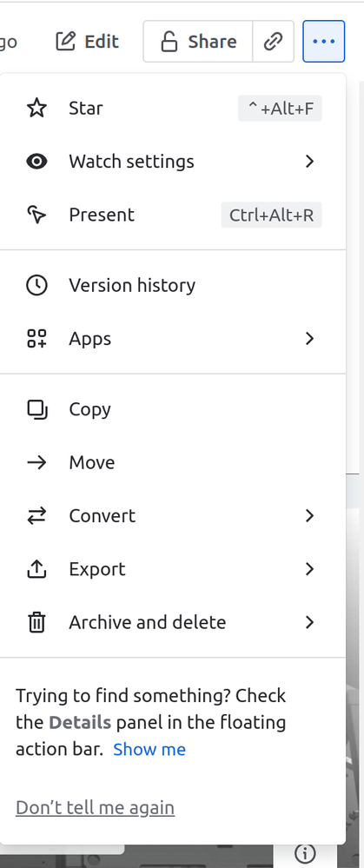The height and width of the screenshot is (868, 364).
Task: Click the Copy pages icon
Action: pos(36,409)
